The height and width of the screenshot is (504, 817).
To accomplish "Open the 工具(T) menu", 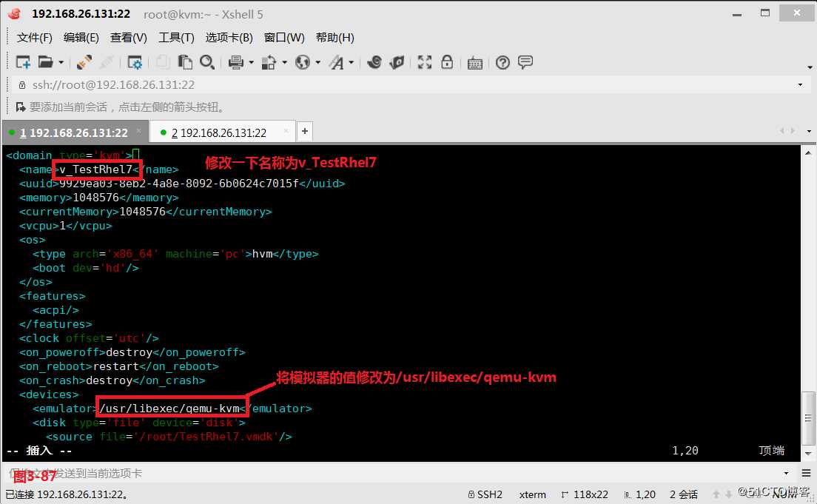I will (x=176, y=38).
